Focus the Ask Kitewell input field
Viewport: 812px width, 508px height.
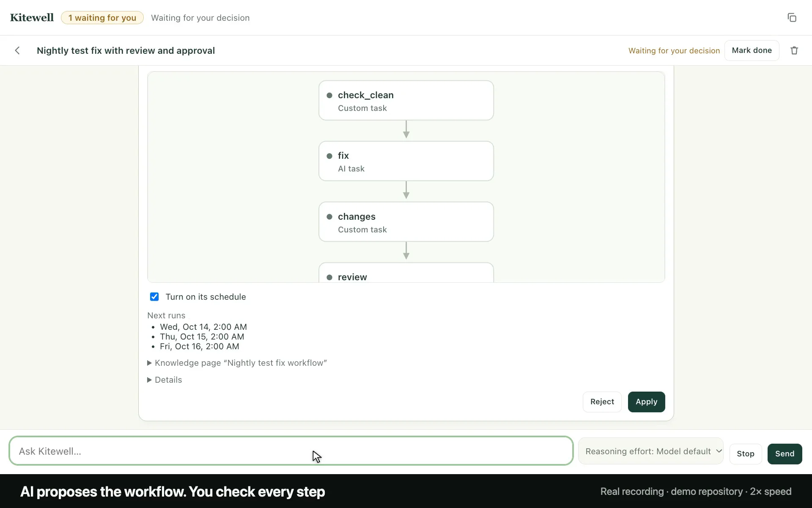[291, 451]
